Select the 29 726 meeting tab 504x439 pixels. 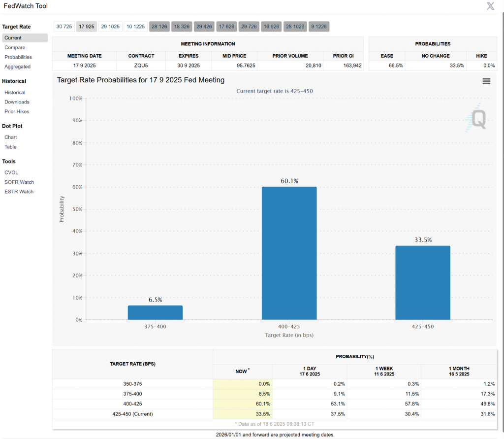click(249, 27)
